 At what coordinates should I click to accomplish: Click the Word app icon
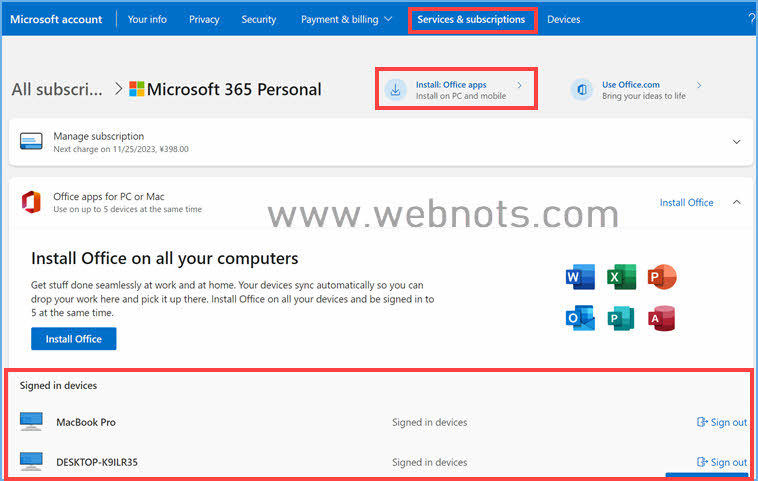pyautogui.click(x=579, y=277)
